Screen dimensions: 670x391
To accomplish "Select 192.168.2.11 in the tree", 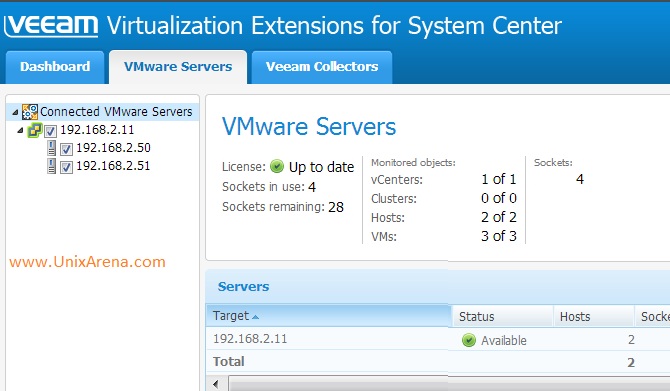I will [x=97, y=130].
